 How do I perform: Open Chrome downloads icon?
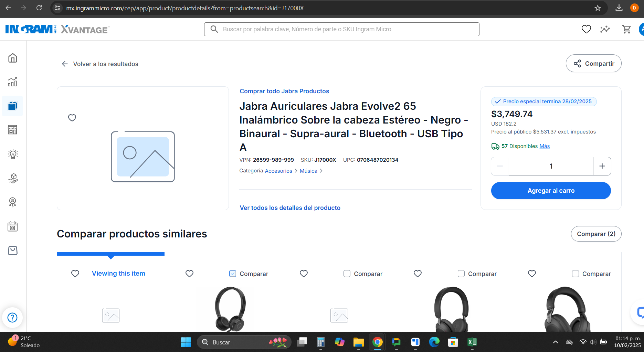coord(619,8)
